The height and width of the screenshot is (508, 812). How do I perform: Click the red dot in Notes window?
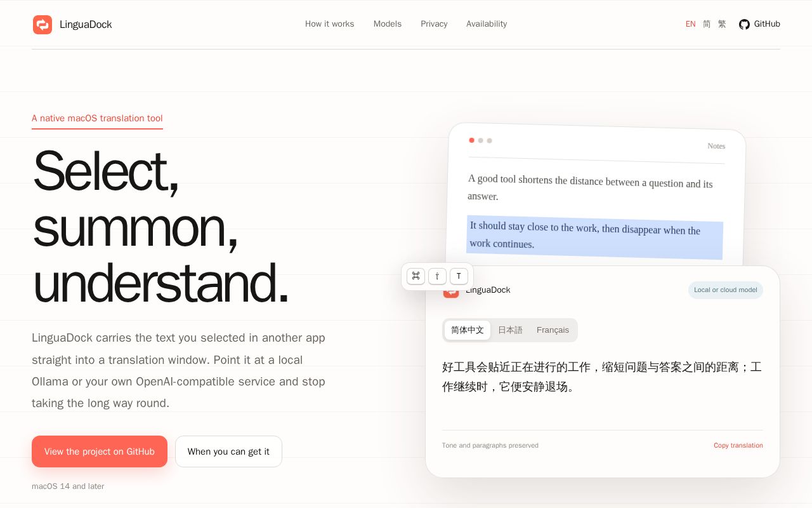(471, 140)
